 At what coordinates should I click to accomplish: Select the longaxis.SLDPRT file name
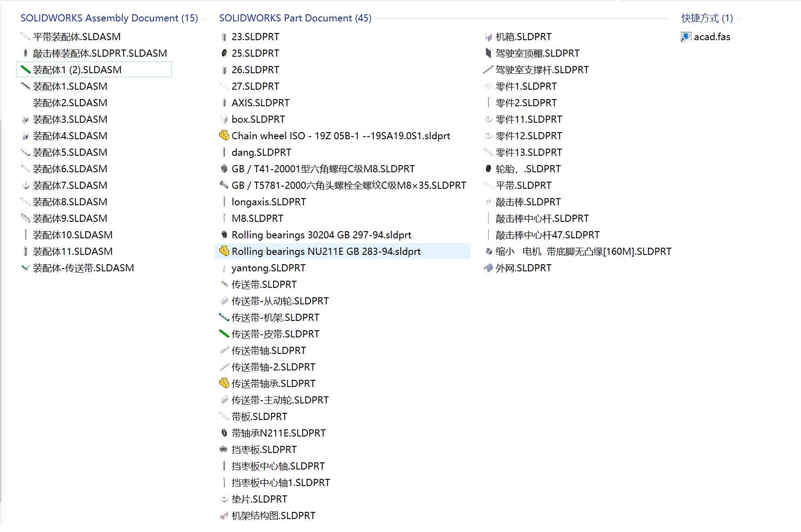(269, 202)
